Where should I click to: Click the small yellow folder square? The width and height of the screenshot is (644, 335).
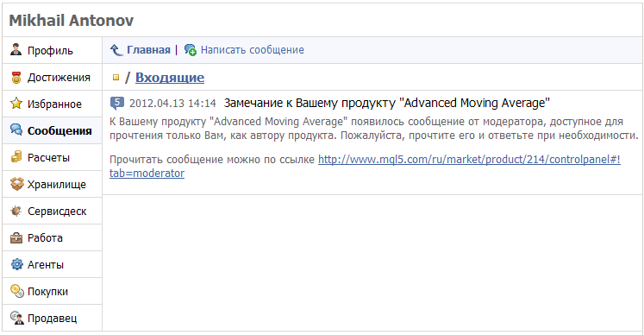(x=116, y=78)
